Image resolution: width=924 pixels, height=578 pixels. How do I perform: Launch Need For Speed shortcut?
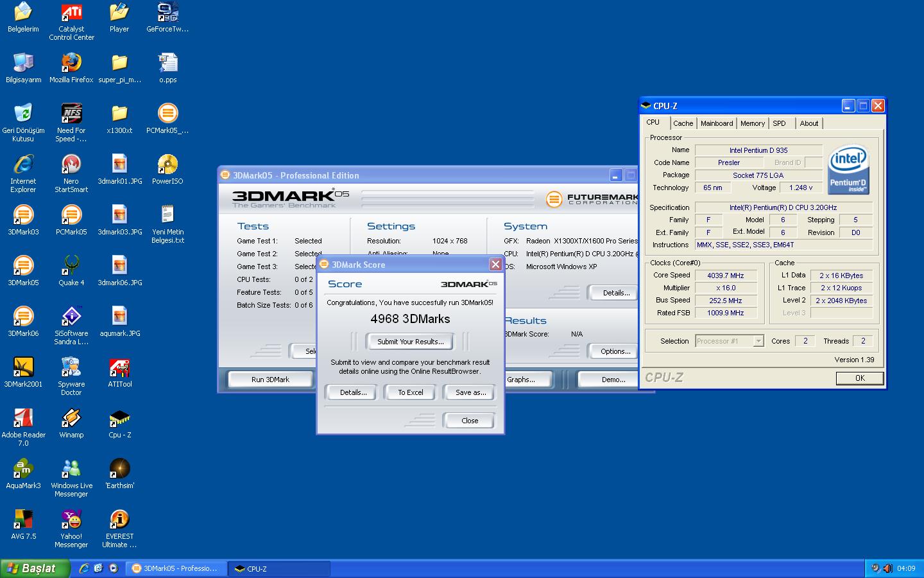71,123
